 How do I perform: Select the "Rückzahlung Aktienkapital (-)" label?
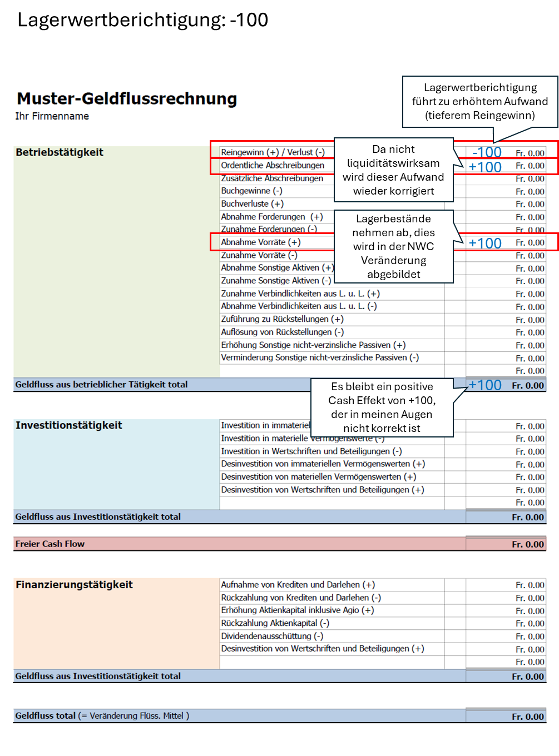point(275,623)
